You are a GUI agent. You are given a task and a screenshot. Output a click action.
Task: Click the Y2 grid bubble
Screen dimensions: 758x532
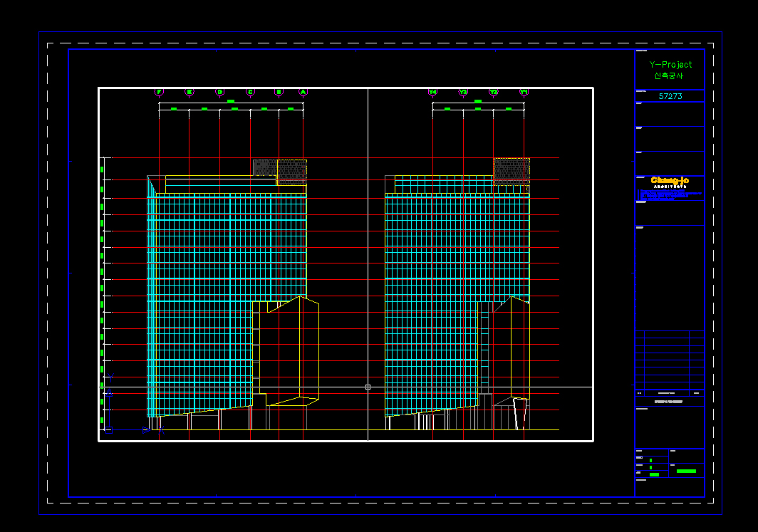[x=493, y=92]
